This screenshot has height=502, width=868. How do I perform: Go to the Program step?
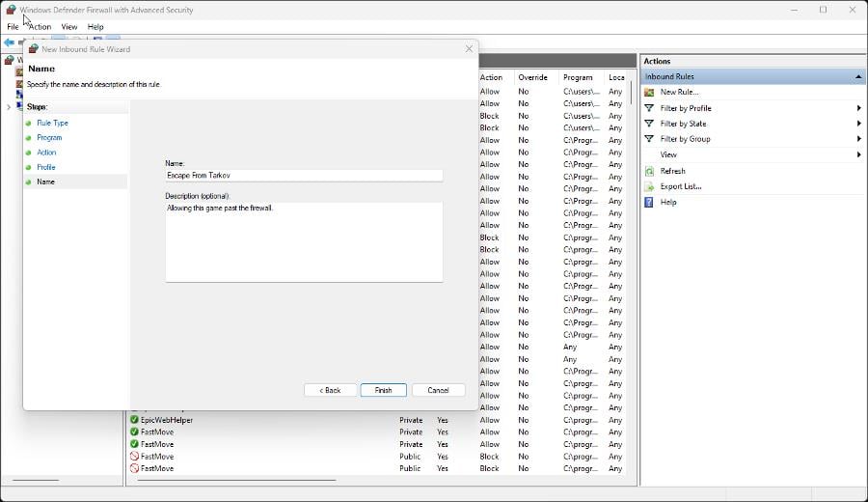click(x=49, y=137)
